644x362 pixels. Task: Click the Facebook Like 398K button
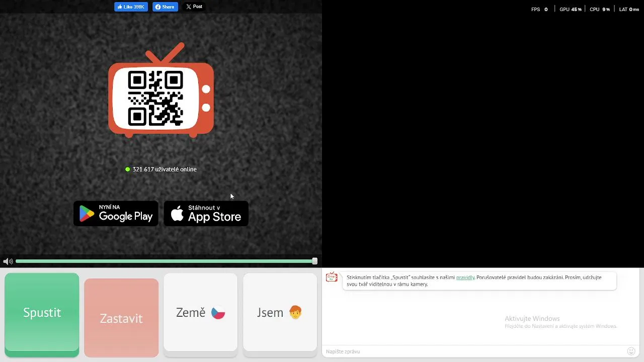(131, 7)
